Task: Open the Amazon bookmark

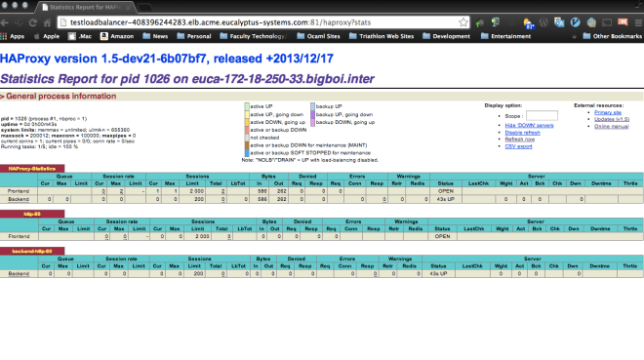Action: (117, 36)
